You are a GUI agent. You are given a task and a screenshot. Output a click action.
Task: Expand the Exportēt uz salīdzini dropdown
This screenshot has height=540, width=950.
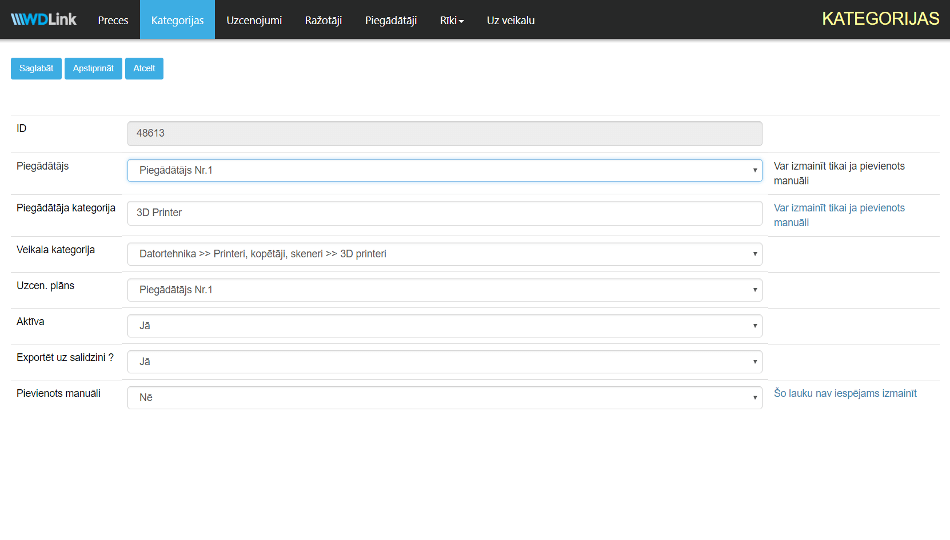click(444, 362)
